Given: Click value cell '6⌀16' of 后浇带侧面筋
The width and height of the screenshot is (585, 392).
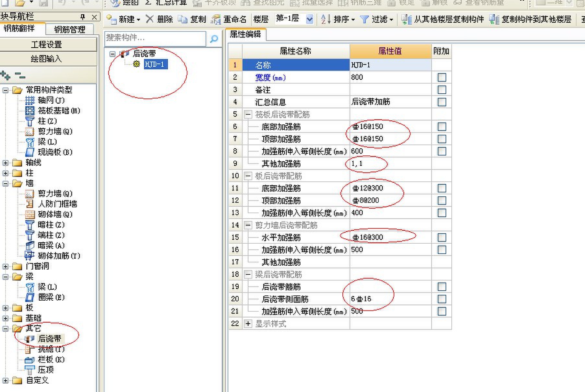Looking at the screenshot, I should [390, 299].
